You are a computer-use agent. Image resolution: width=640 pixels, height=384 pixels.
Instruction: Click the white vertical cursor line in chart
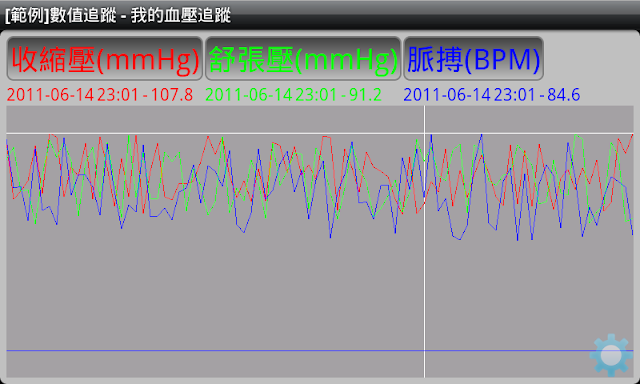tap(424, 242)
